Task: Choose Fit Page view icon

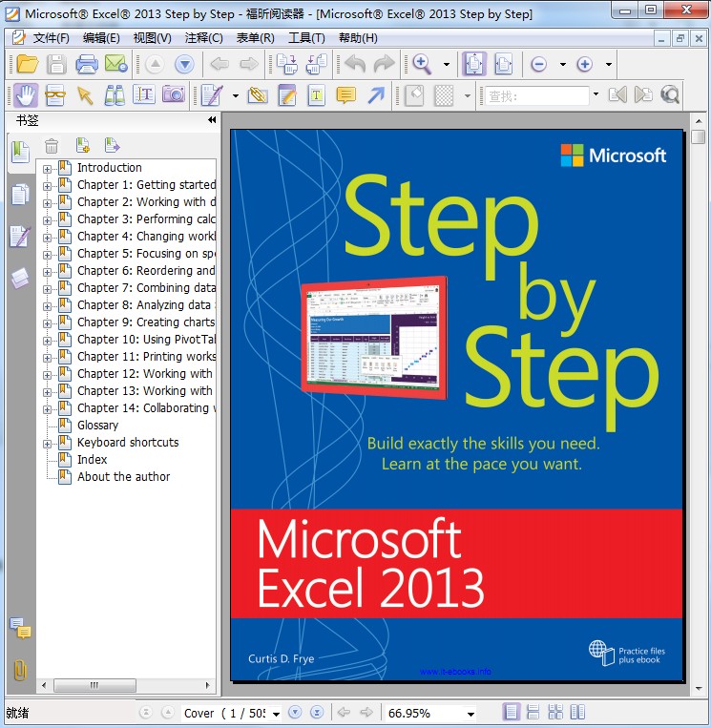Action: 474,64
